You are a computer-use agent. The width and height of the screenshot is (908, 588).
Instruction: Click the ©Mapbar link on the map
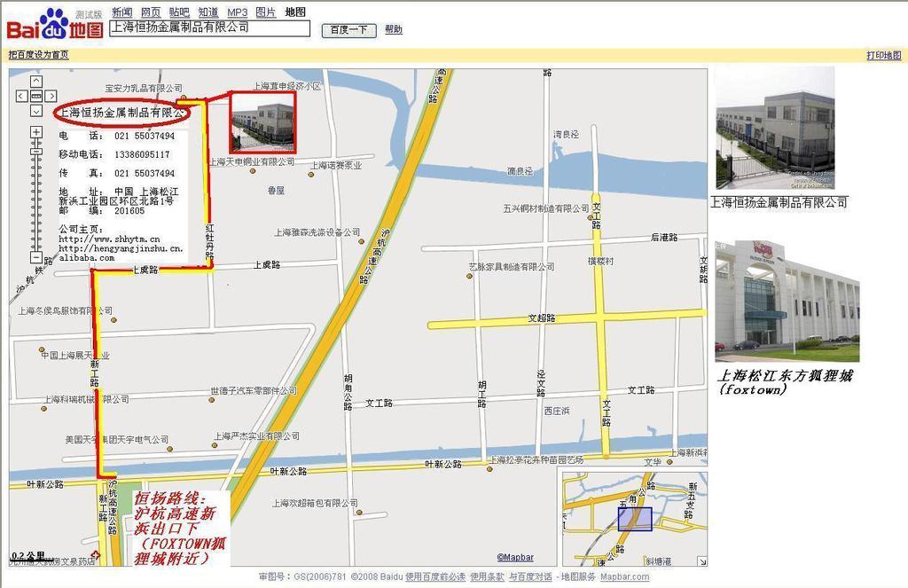515,557
